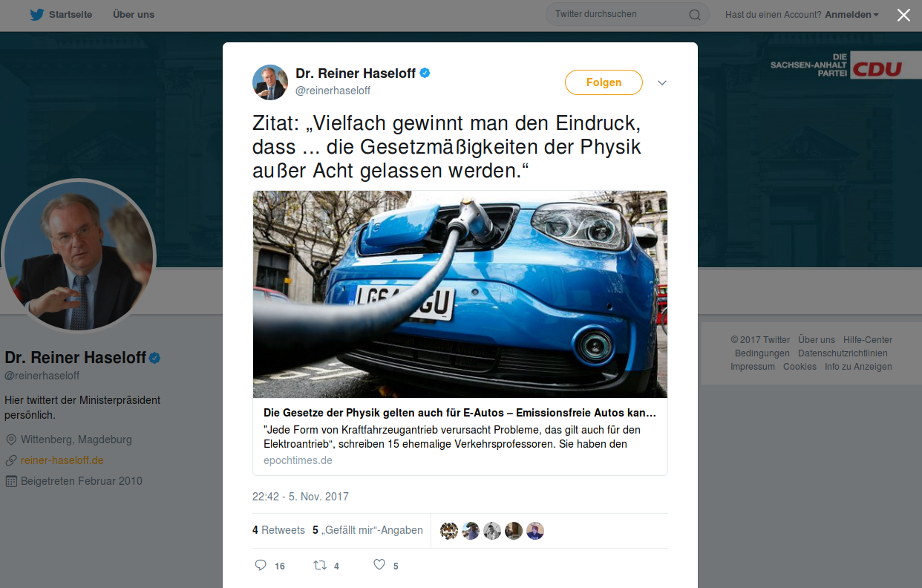922x588 pixels.
Task: Open the epochtimes.de article card headline
Action: click(460, 412)
